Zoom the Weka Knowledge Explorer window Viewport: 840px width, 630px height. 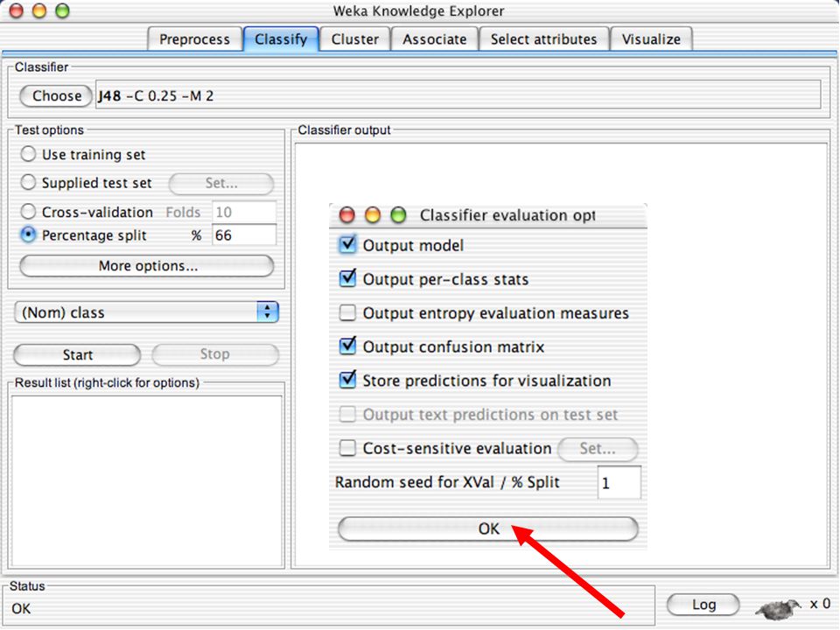pyautogui.click(x=63, y=10)
